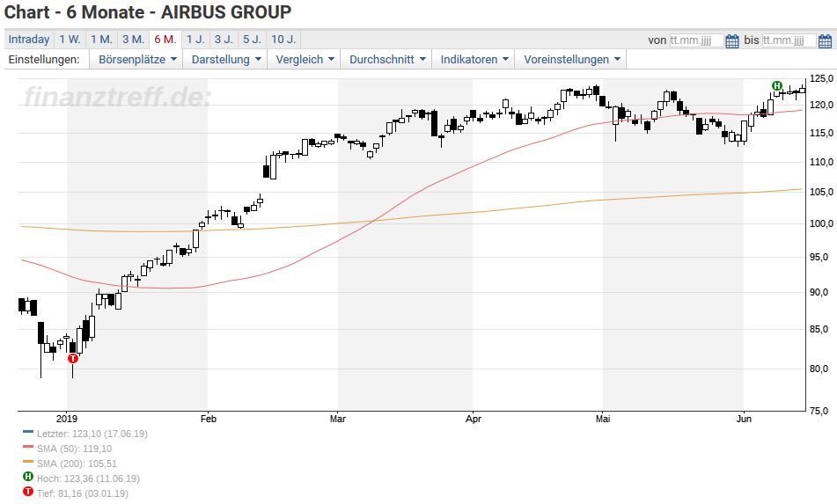Focus the 'von' start date field
Image resolution: width=837 pixels, height=504 pixels.
pos(696,40)
